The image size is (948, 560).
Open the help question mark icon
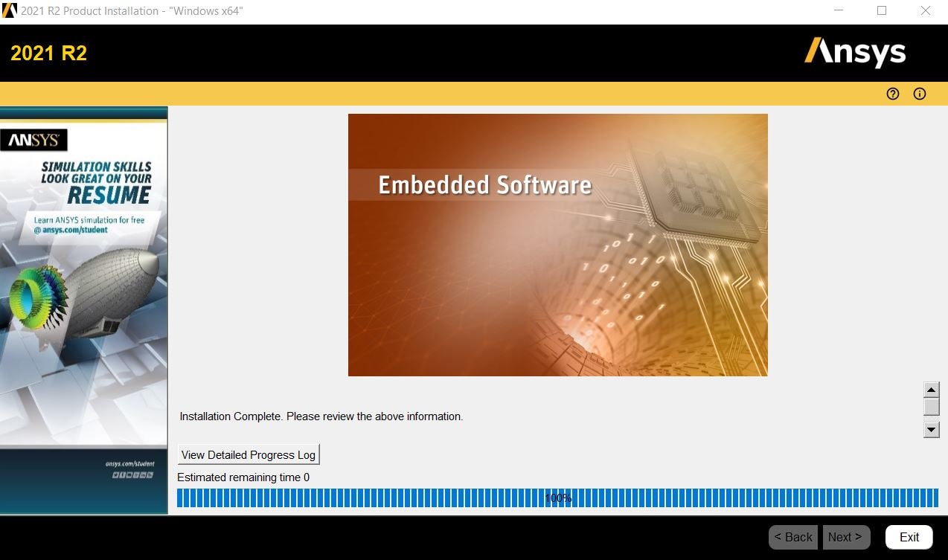(x=893, y=94)
